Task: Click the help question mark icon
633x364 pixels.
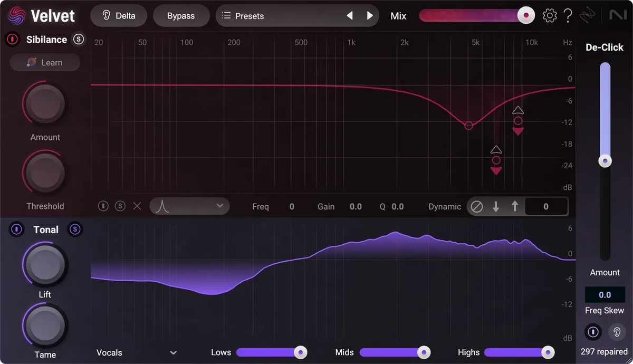Action: 568,15
